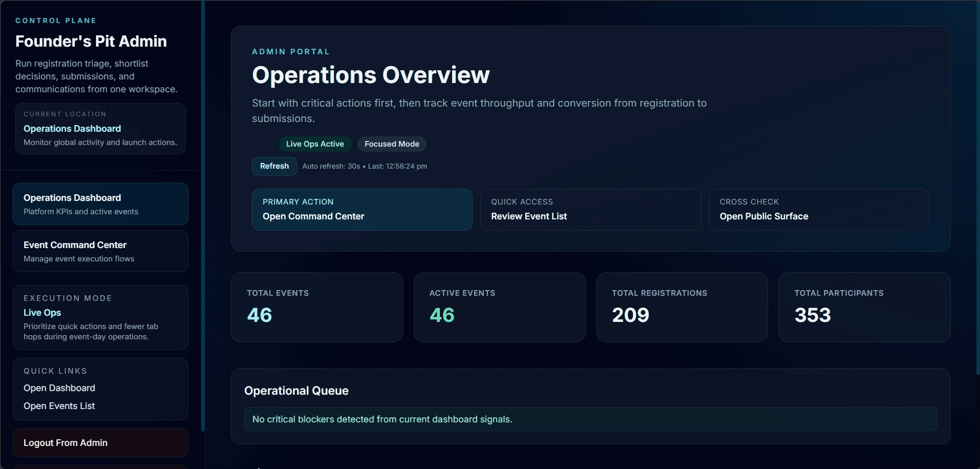980x469 pixels.
Task: Click the Live Ops Active badge
Action: click(x=315, y=144)
